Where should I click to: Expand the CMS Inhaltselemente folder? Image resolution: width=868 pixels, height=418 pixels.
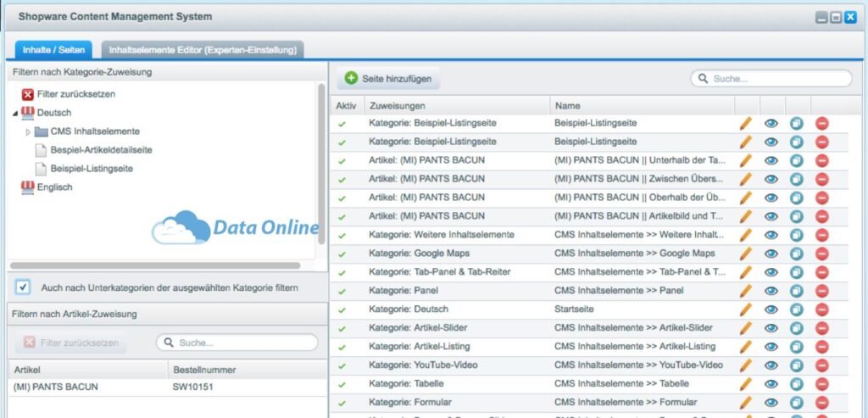coord(28,131)
